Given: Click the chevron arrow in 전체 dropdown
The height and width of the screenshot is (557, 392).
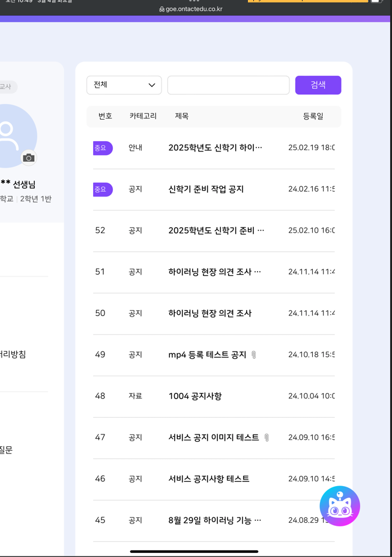Looking at the screenshot, I should point(152,85).
